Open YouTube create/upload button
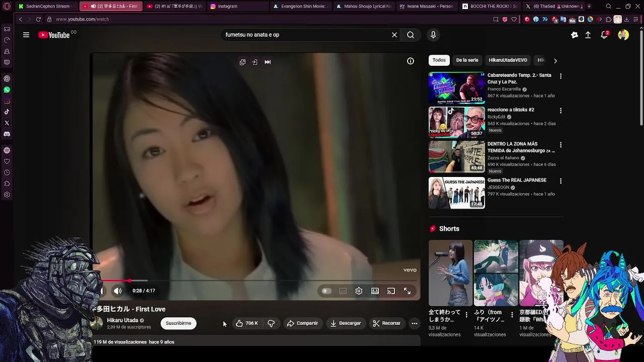This screenshot has width=644, height=362. (588, 35)
